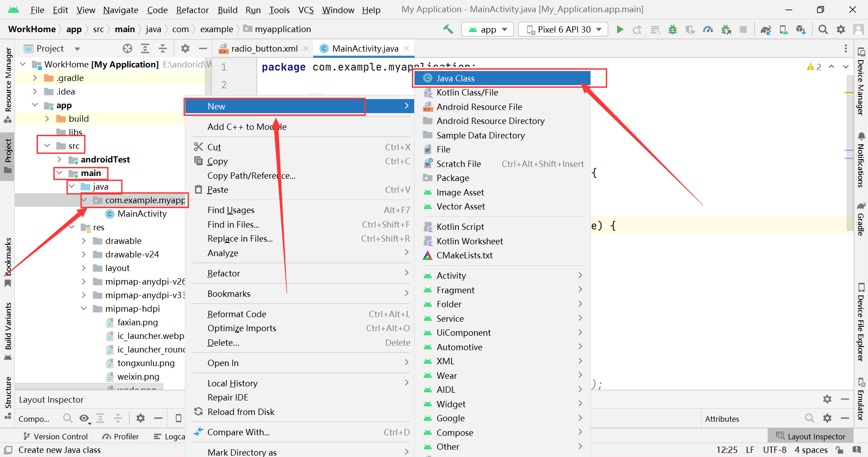Toggle Layout Inspector eye view options

point(85,418)
